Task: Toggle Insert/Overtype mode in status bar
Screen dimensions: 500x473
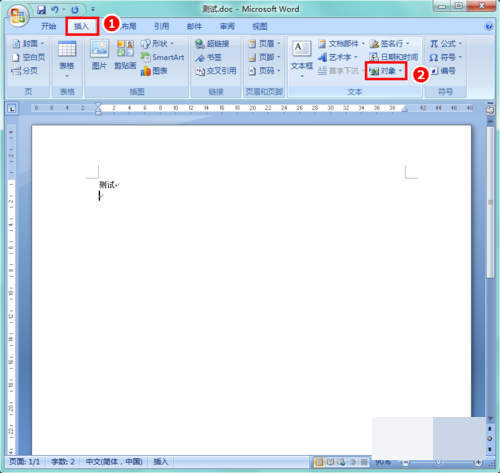Action: [x=160, y=462]
